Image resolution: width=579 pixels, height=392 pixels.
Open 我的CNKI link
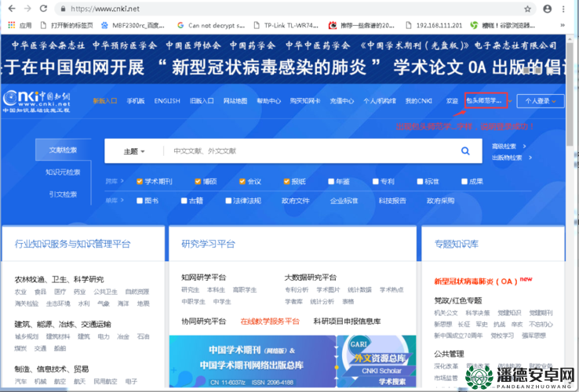coord(418,101)
